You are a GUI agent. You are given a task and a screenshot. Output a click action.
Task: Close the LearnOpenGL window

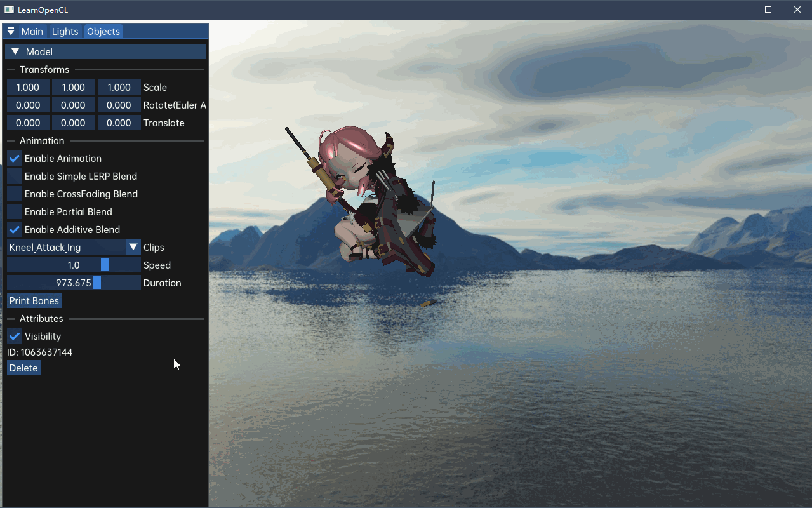point(797,10)
